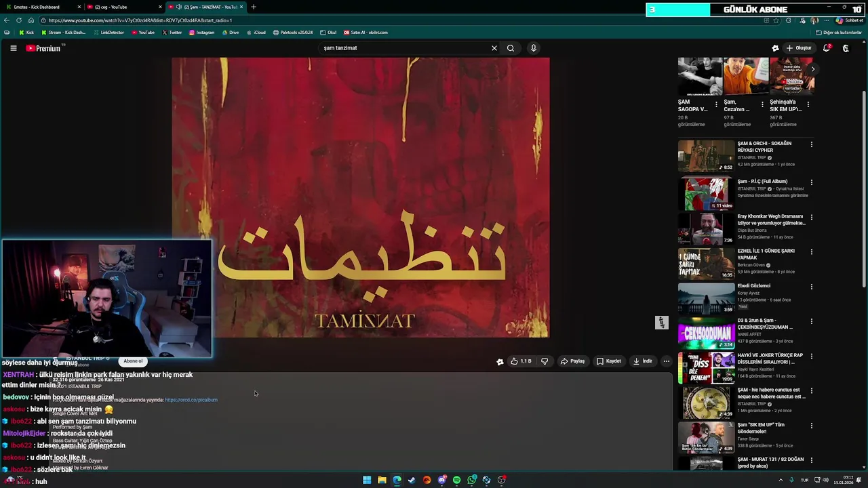
Task: Open Steam from the taskbar
Action: point(412,480)
